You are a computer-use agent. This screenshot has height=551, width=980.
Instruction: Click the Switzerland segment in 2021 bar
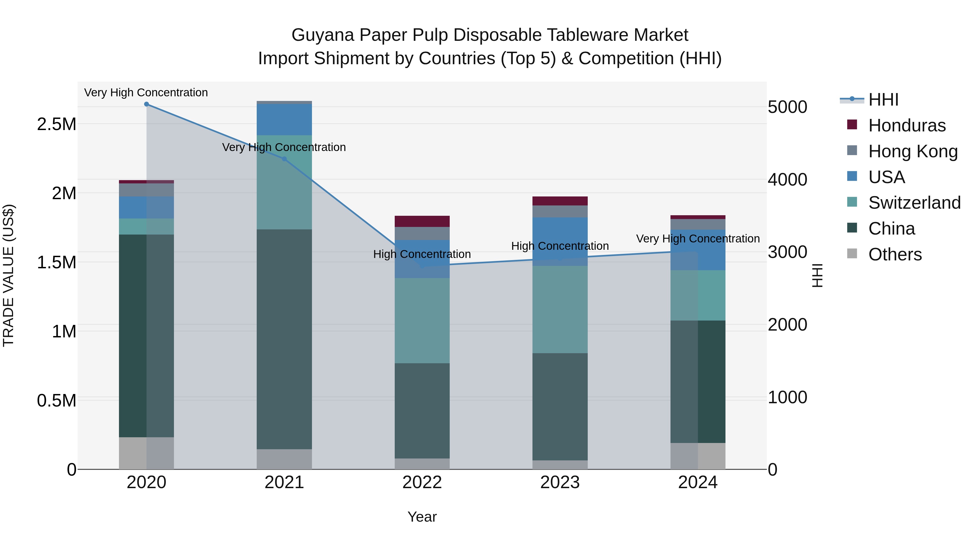coord(284,182)
